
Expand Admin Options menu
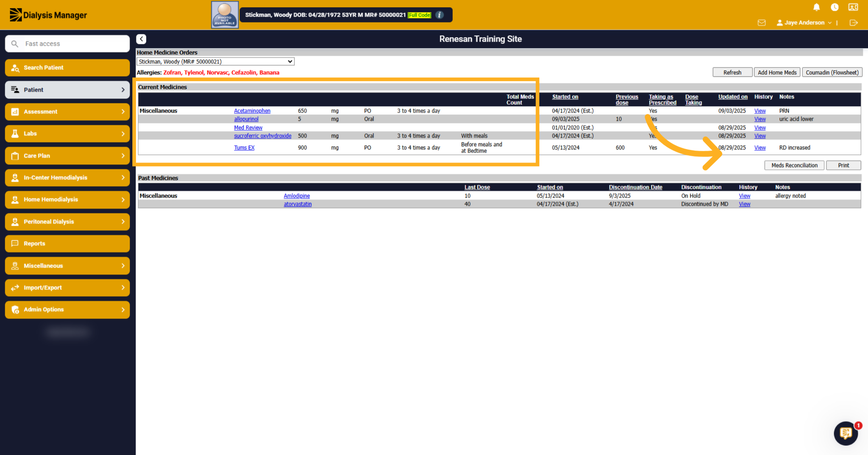[68, 309]
